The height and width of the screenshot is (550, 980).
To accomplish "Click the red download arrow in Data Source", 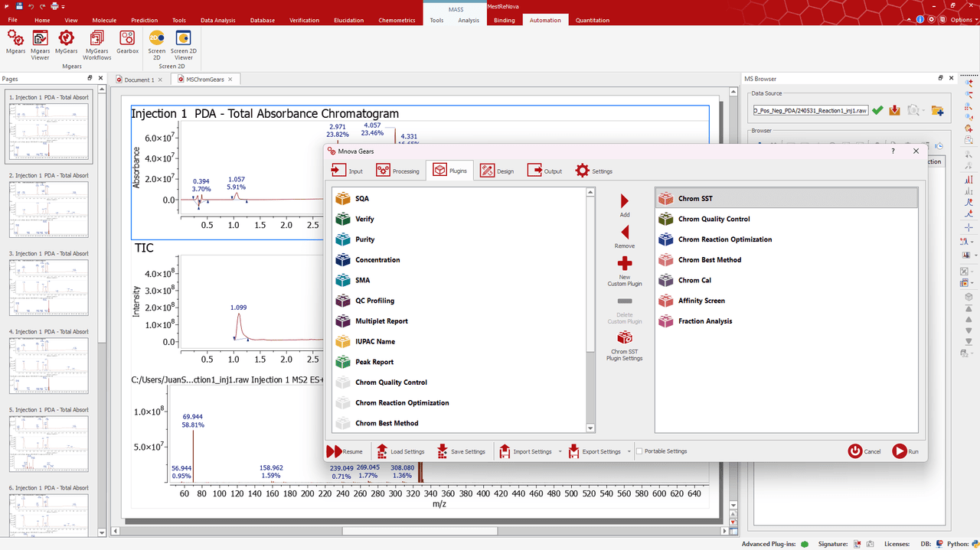I will [x=894, y=110].
